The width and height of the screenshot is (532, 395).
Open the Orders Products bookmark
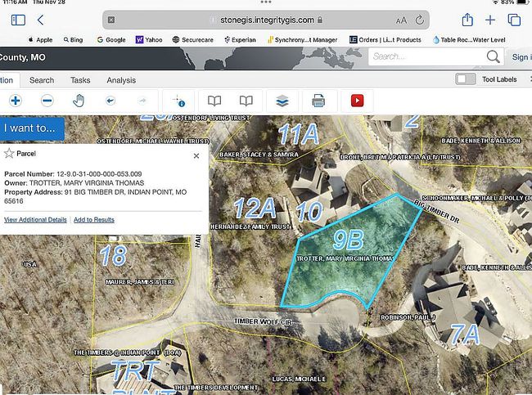coord(385,40)
